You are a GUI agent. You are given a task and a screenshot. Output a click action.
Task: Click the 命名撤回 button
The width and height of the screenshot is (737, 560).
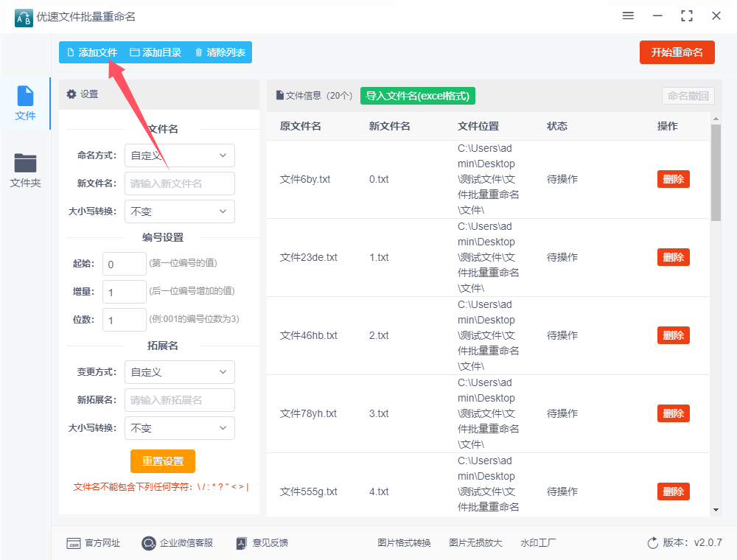click(688, 96)
